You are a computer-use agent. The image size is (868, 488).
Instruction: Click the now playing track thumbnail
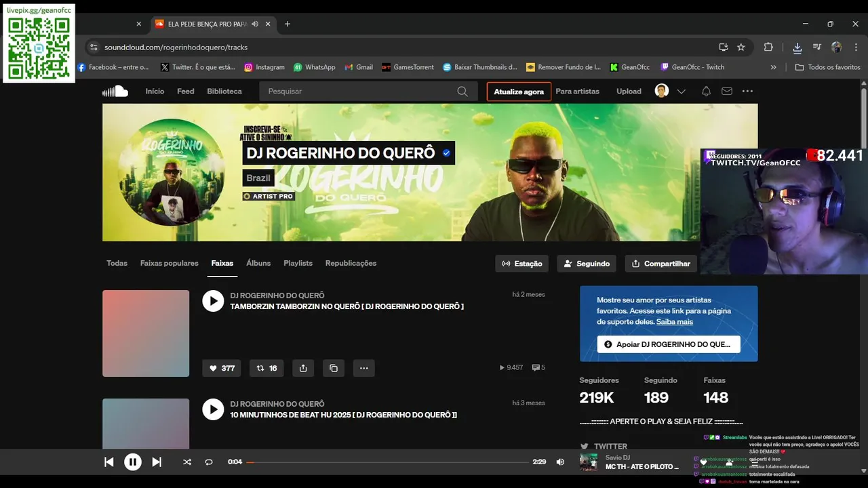pyautogui.click(x=588, y=462)
